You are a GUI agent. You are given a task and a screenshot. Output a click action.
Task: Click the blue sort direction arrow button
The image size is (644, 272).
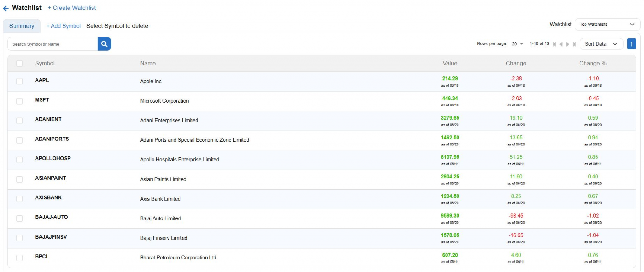(631, 44)
